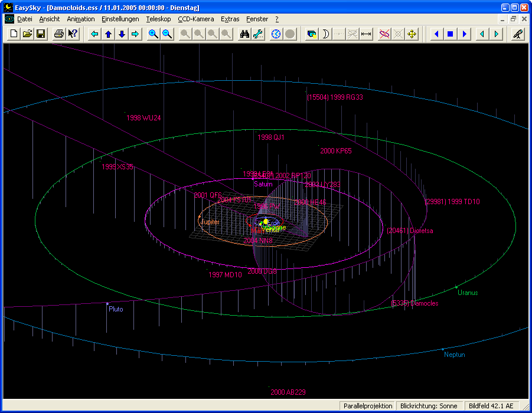532x413 pixels.
Task: Click the Uranus label in the sky view
Action: click(468, 293)
